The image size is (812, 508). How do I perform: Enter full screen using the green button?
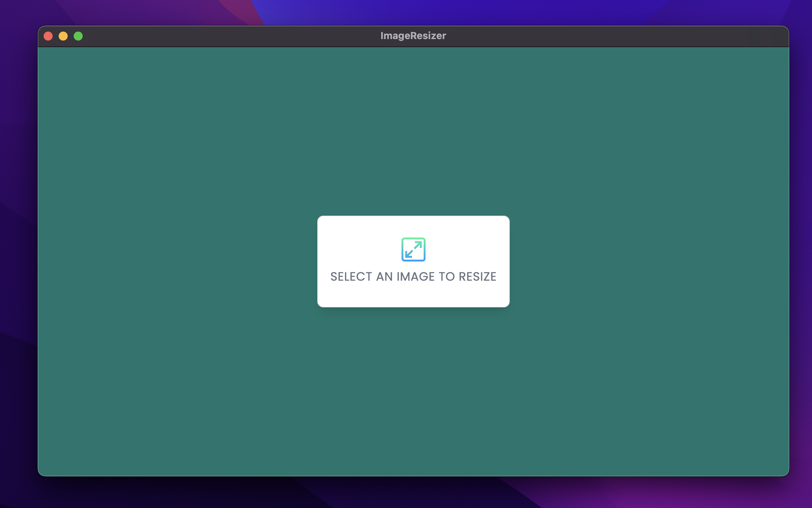tap(78, 36)
